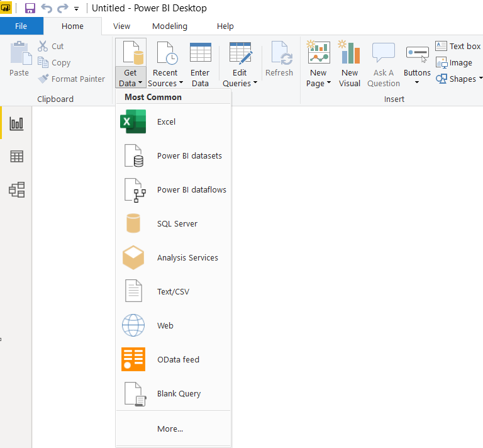Select SQL Server data source
Image resolution: width=483 pixels, height=448 pixels.
tap(173, 224)
